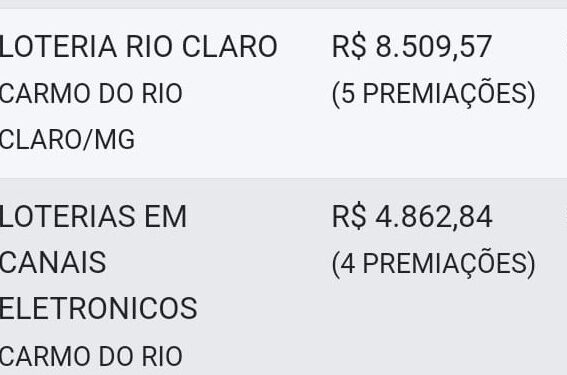Click the word LOTERIA in the first row
The height and width of the screenshot is (375, 567).
pyautogui.click(x=58, y=47)
